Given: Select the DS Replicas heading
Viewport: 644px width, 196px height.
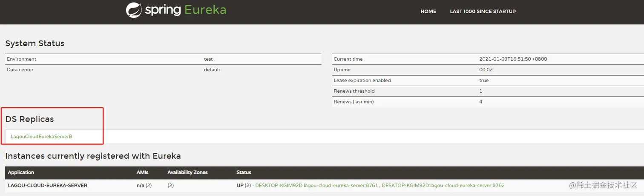Looking at the screenshot, I should (x=30, y=119).
